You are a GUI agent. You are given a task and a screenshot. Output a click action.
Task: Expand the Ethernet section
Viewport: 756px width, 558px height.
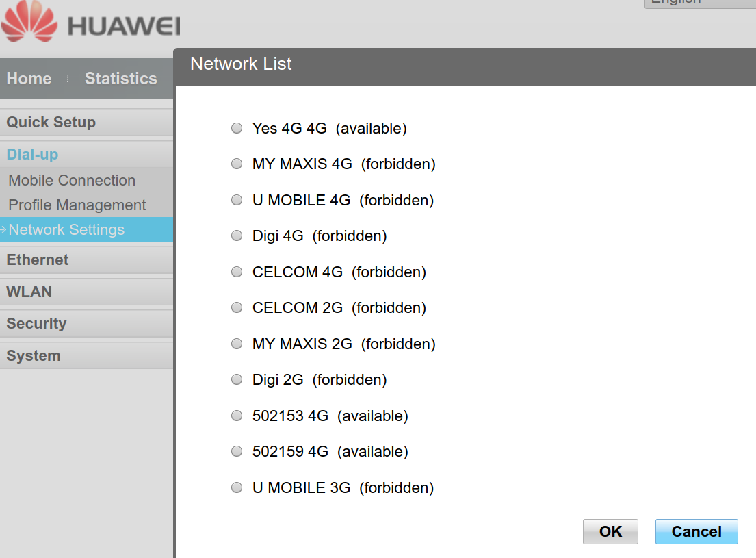[87, 259]
